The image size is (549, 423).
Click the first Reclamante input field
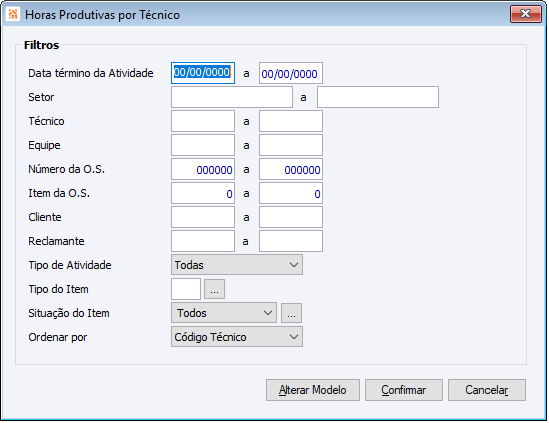click(203, 241)
